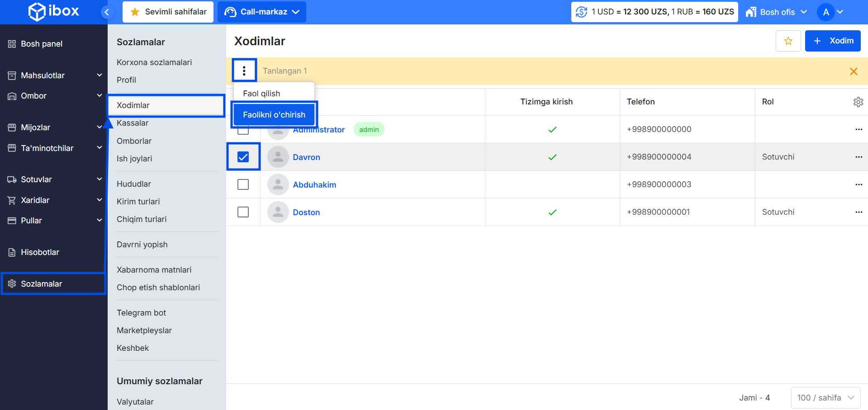Open row actions menu for Davron
The width and height of the screenshot is (868, 410).
point(858,157)
